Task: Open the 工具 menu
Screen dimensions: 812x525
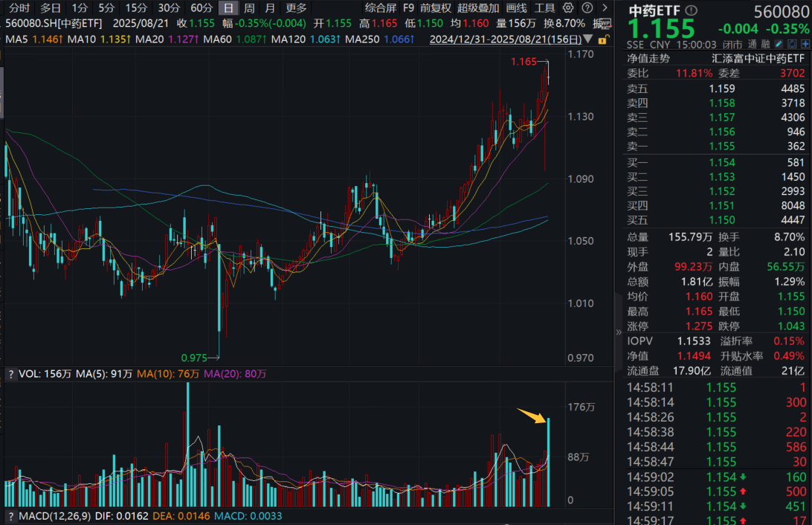Action: click(543, 8)
